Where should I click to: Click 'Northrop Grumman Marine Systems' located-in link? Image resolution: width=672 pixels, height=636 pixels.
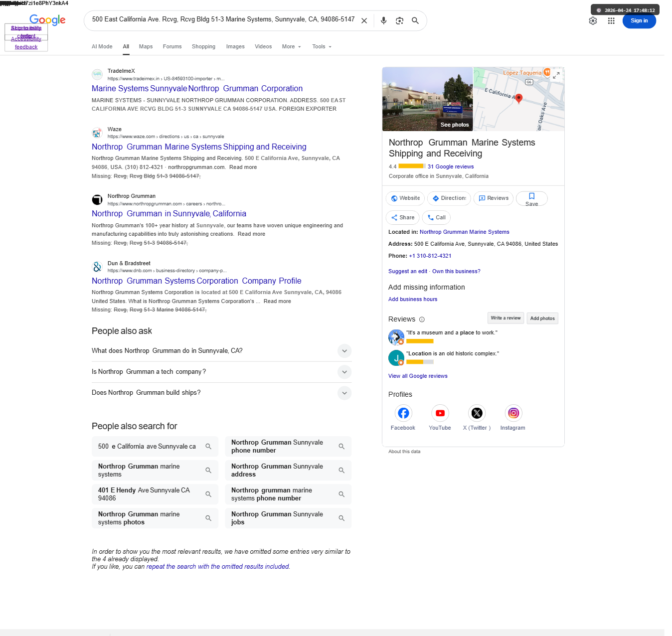pos(465,232)
